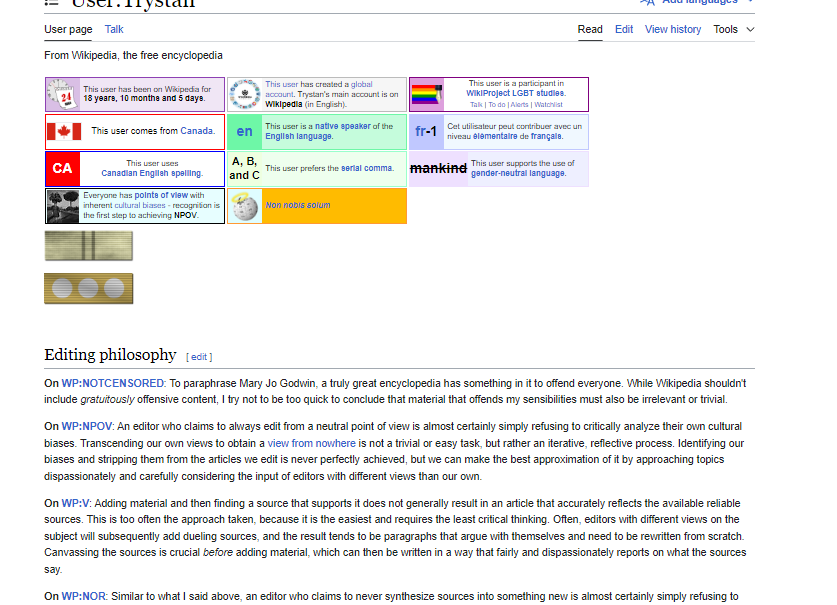The image size is (837, 605).
Task: Click the 'cultural biases' link
Action: pyautogui.click(x=140, y=206)
